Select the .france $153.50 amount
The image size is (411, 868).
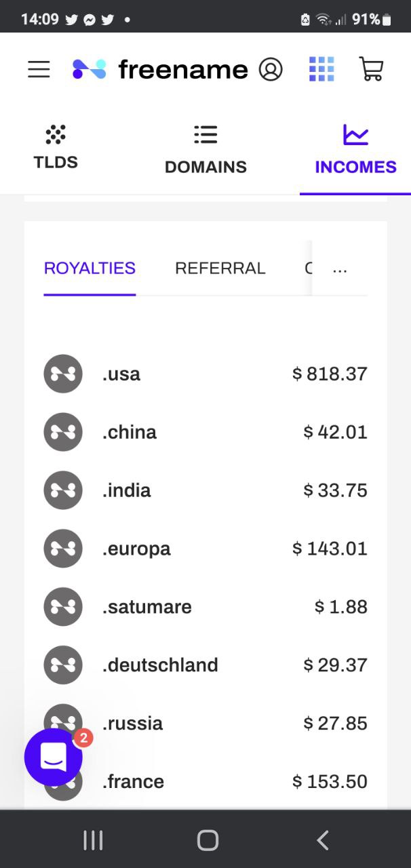[330, 781]
